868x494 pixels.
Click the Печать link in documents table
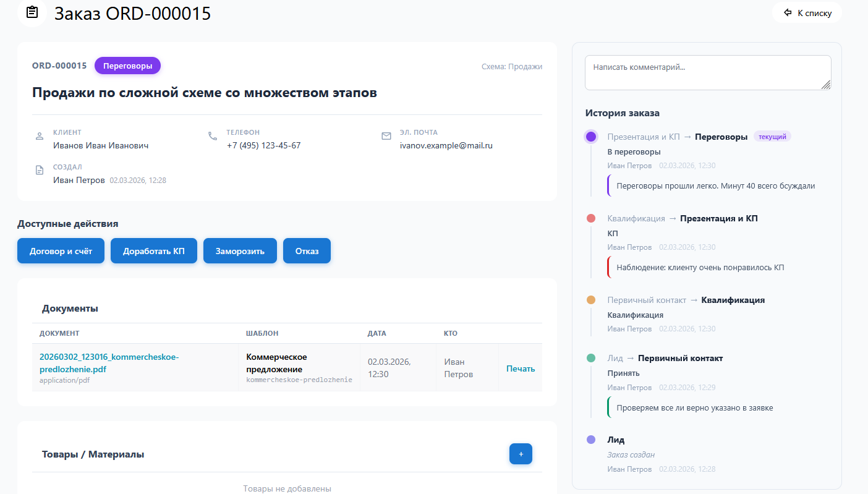point(521,368)
